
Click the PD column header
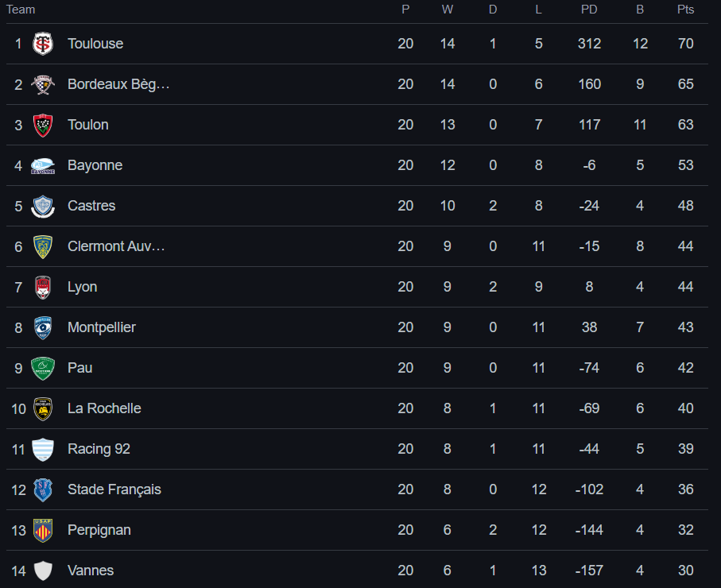[589, 10]
